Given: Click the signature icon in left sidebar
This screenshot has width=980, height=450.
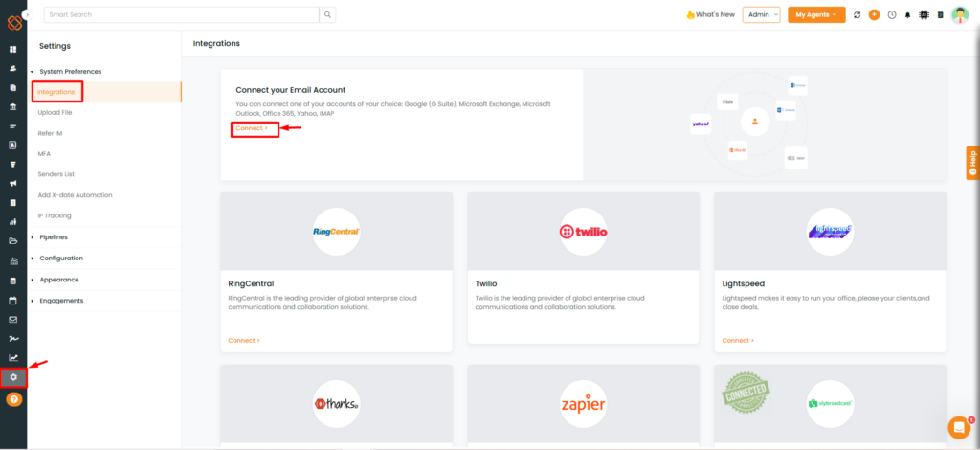Looking at the screenshot, I should click(x=13, y=338).
